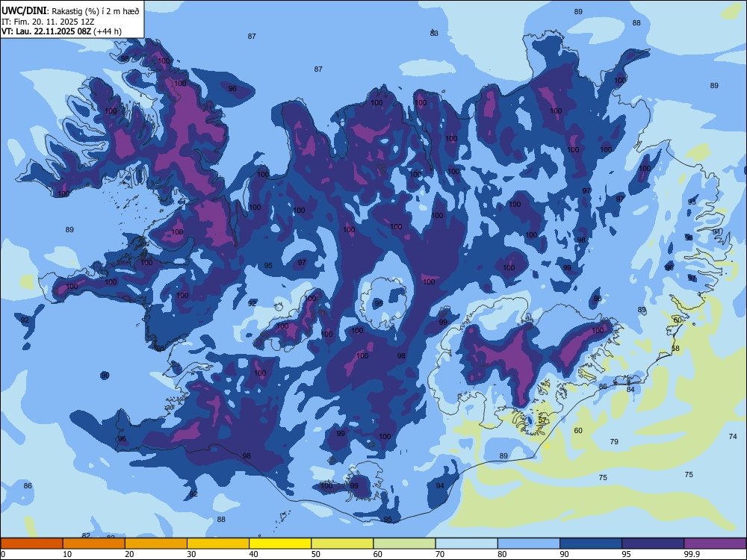Click the 'UWC/DINI' title text

click(x=24, y=10)
